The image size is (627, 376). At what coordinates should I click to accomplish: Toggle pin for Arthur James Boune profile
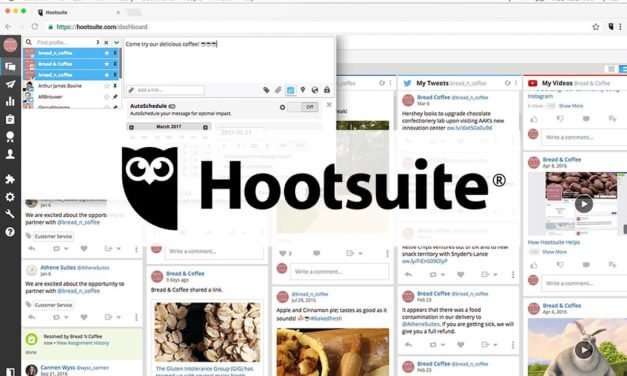point(115,86)
